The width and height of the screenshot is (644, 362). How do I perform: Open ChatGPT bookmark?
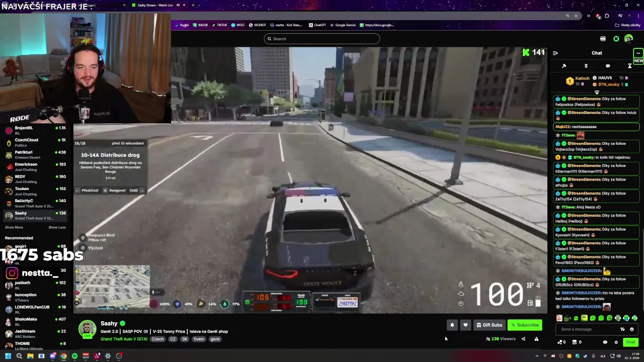(x=317, y=25)
